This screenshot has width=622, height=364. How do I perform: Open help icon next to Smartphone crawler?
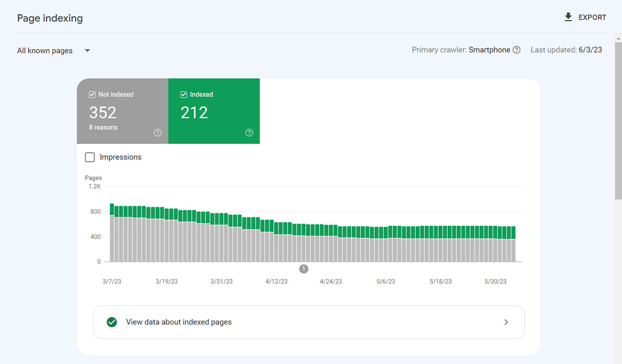click(x=516, y=50)
